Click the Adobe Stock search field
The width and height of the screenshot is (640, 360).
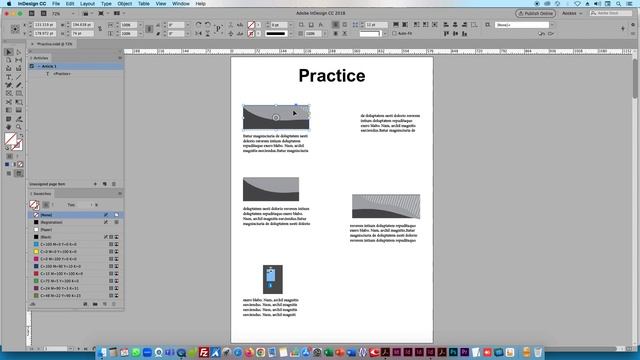(x=611, y=13)
